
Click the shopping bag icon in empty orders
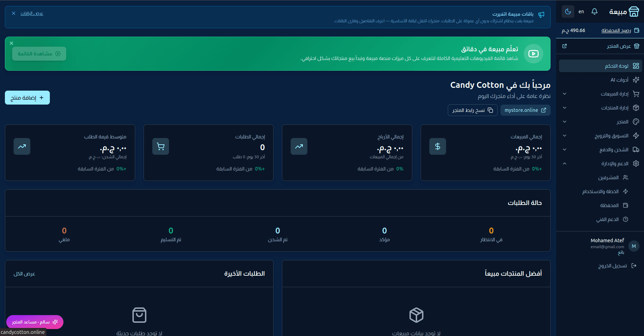[x=139, y=315]
